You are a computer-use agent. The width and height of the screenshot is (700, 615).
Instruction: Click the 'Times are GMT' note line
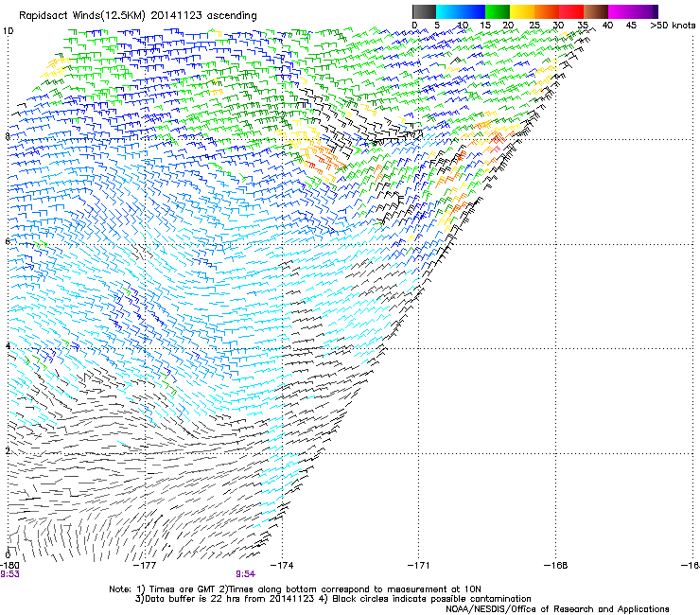(294, 589)
